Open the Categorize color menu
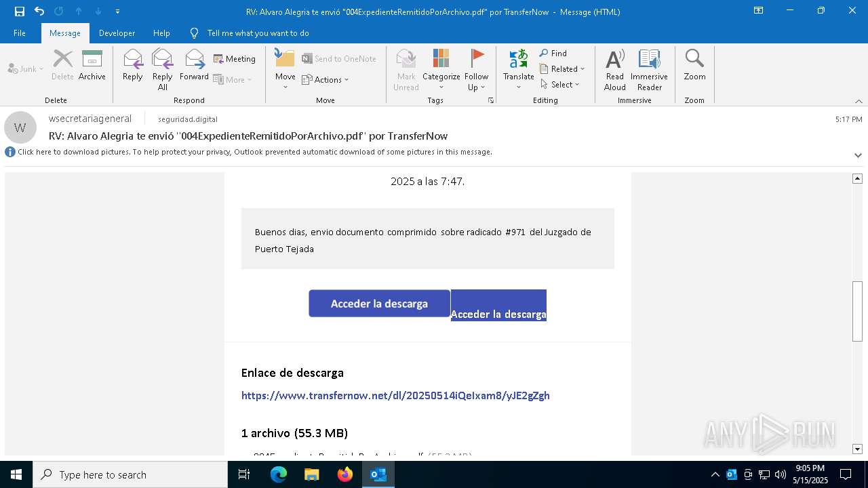This screenshot has width=868, height=488. point(441,70)
